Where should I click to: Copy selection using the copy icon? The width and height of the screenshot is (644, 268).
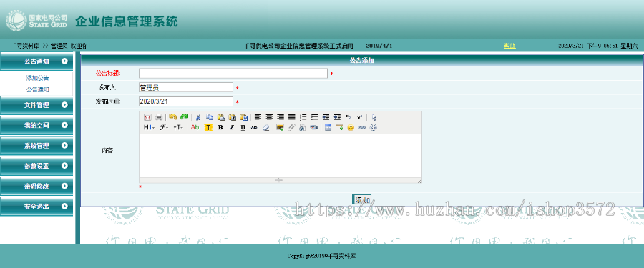click(210, 117)
